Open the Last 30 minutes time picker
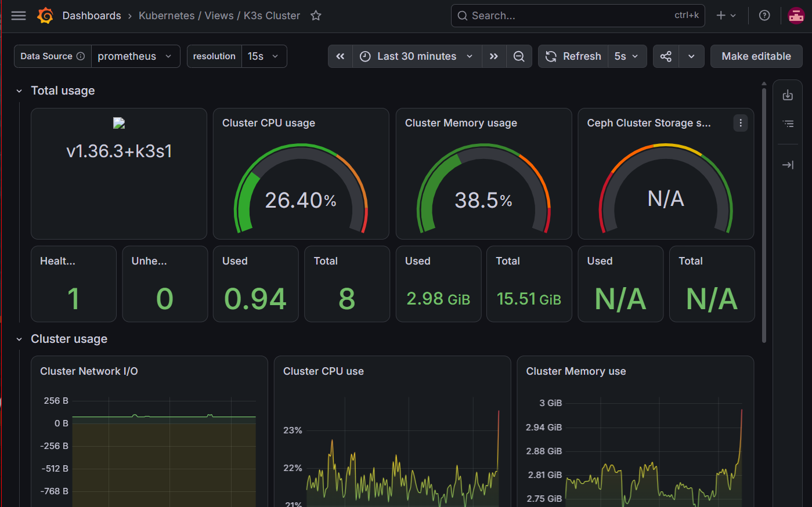 (x=417, y=56)
